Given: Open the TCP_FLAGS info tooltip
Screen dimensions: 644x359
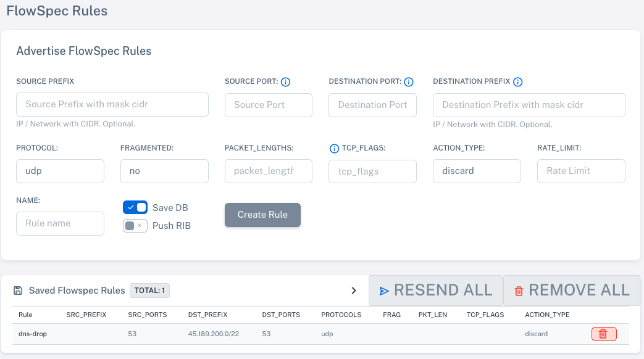Looking at the screenshot, I should tap(334, 148).
